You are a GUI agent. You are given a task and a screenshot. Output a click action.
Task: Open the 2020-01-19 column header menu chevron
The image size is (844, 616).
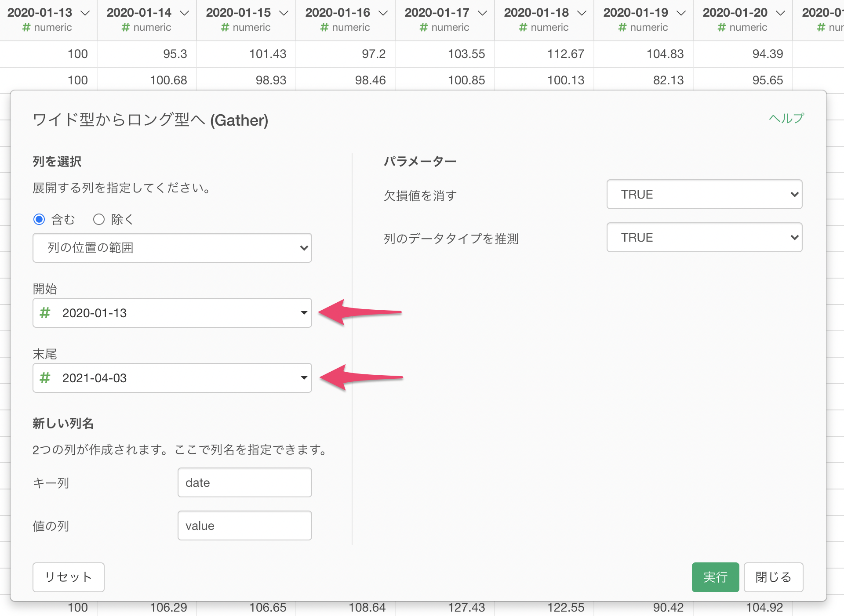tap(681, 13)
